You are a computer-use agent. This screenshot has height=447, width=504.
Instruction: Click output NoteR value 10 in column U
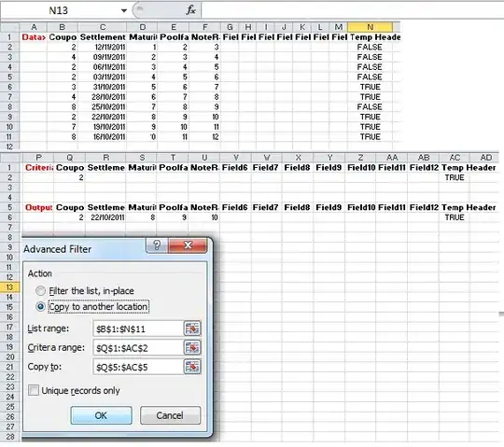204,217
